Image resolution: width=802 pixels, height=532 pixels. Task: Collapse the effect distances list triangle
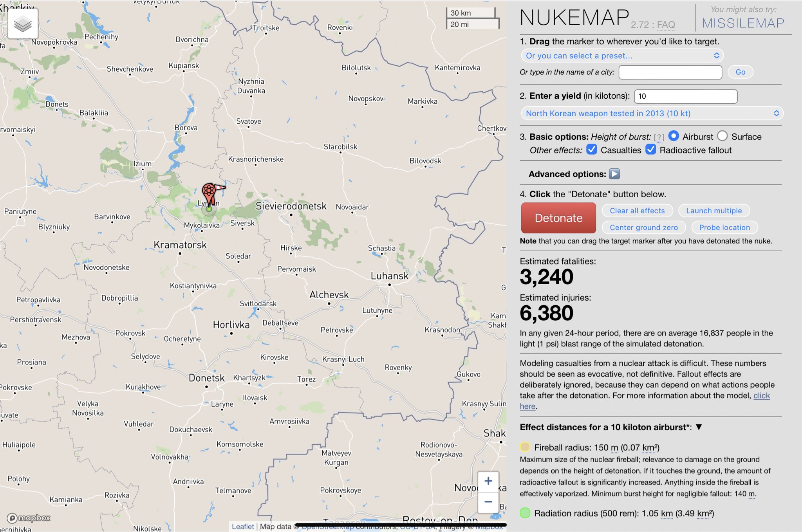[x=699, y=427]
